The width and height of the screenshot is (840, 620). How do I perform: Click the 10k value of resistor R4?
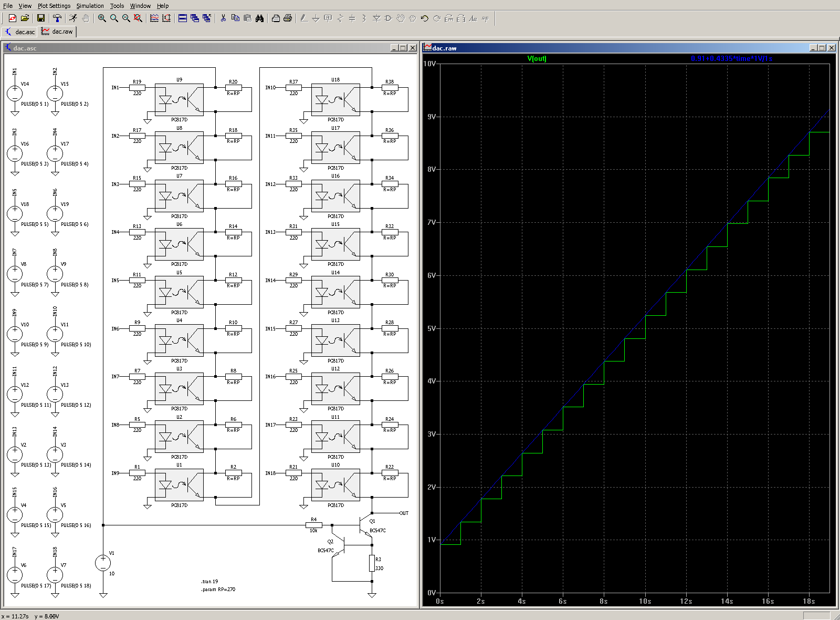pyautogui.click(x=313, y=531)
